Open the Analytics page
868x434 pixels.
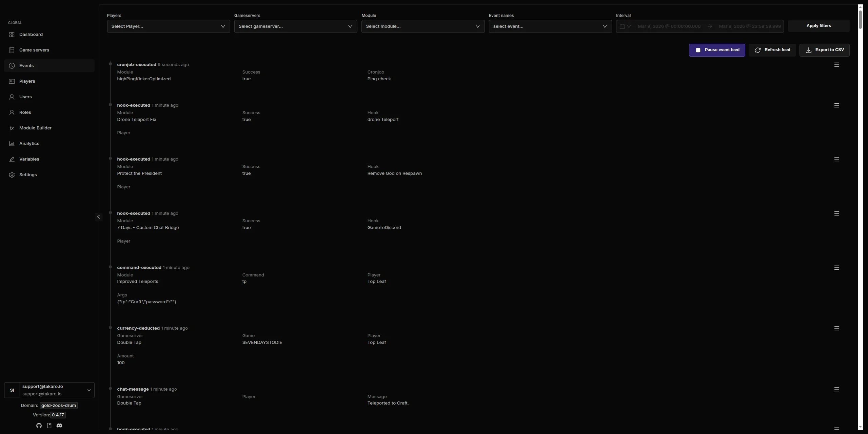pos(29,143)
